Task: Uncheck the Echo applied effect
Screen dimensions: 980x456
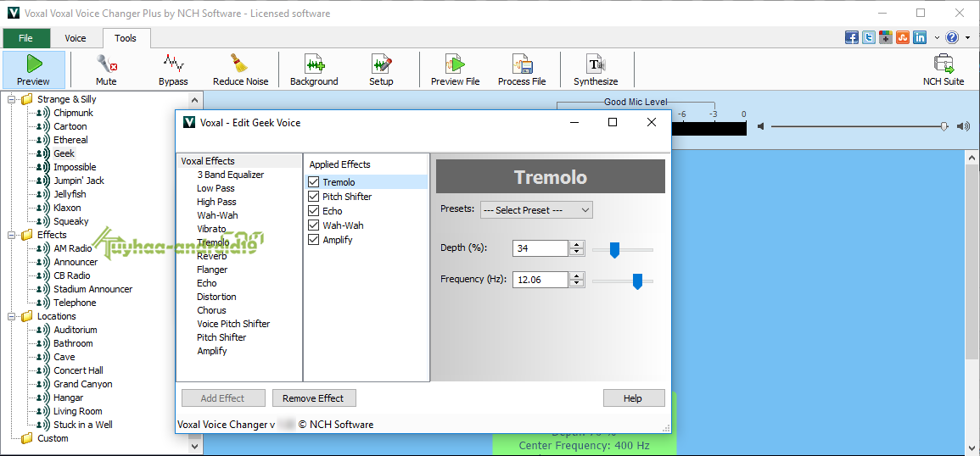Action: [x=314, y=211]
